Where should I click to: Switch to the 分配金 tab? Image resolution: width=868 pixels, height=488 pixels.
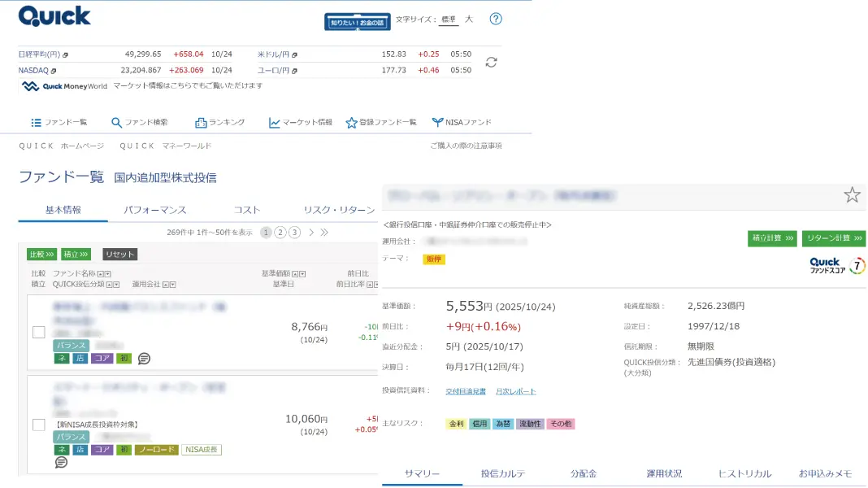click(584, 473)
